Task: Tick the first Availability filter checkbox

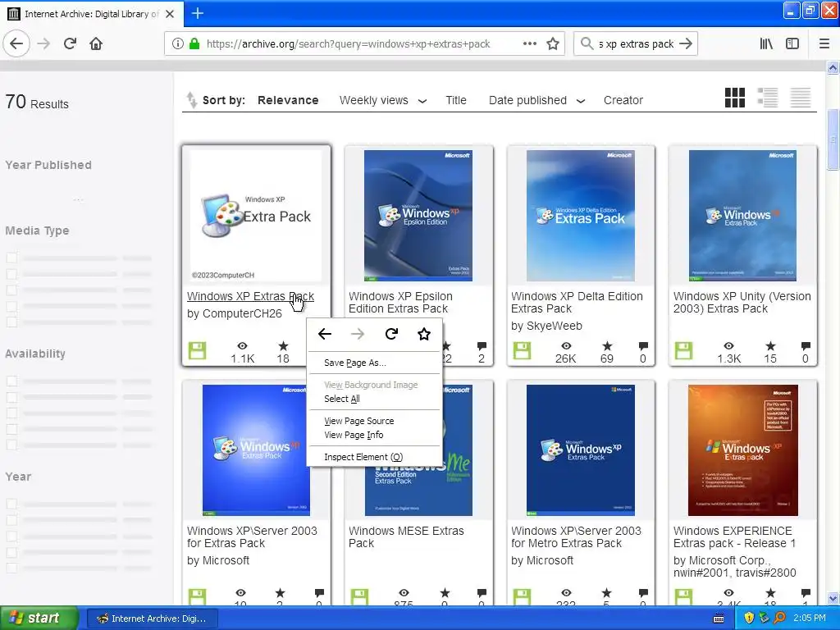Action: point(11,381)
